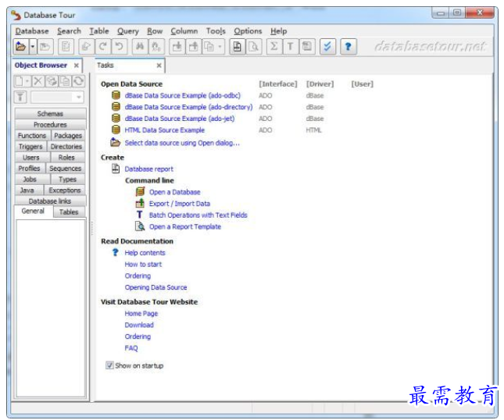Click the Export / Import Data link
Viewport: 504px width, 420px height.
coord(180,204)
